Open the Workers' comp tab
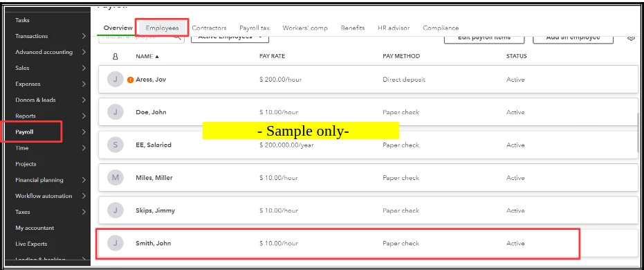The width and height of the screenshot is (644, 270). pyautogui.click(x=305, y=28)
